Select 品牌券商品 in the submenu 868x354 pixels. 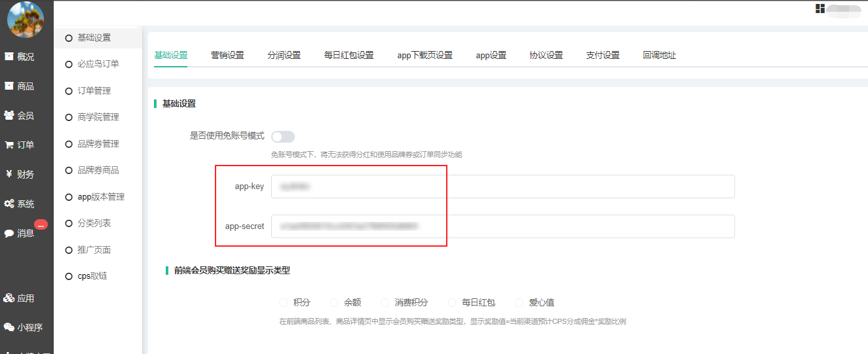coord(98,170)
